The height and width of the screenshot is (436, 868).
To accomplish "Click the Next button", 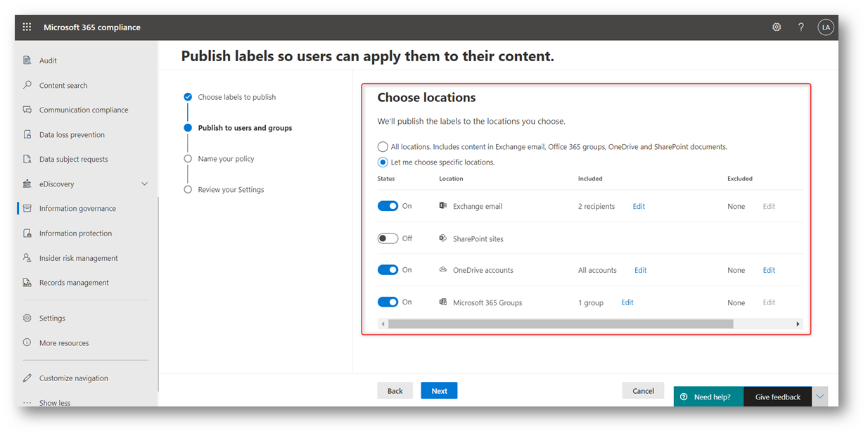I will 439,390.
